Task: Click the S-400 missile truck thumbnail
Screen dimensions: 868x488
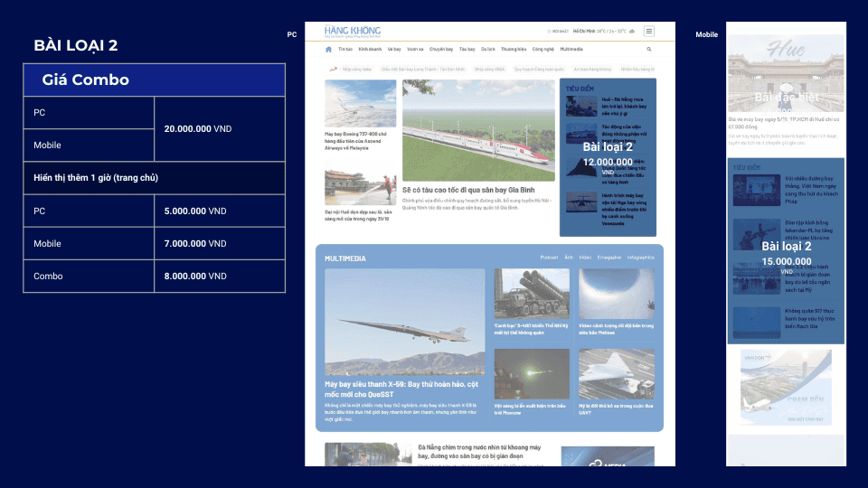Action: (x=532, y=292)
